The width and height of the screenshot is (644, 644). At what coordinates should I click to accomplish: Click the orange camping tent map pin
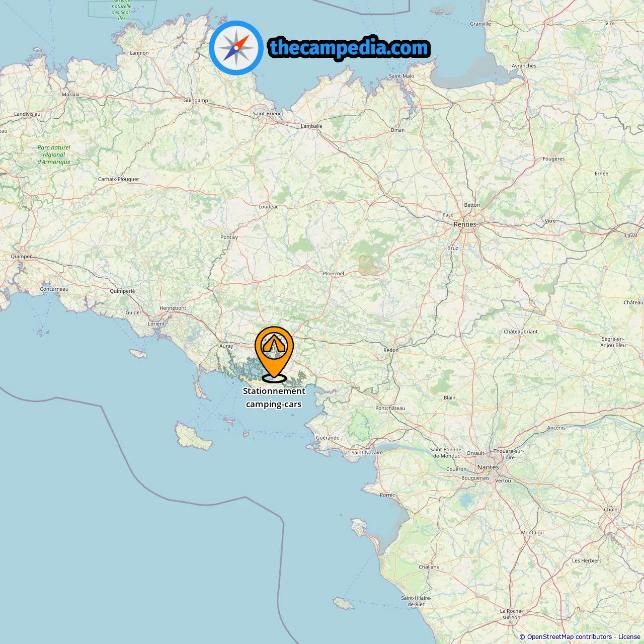pos(274,354)
